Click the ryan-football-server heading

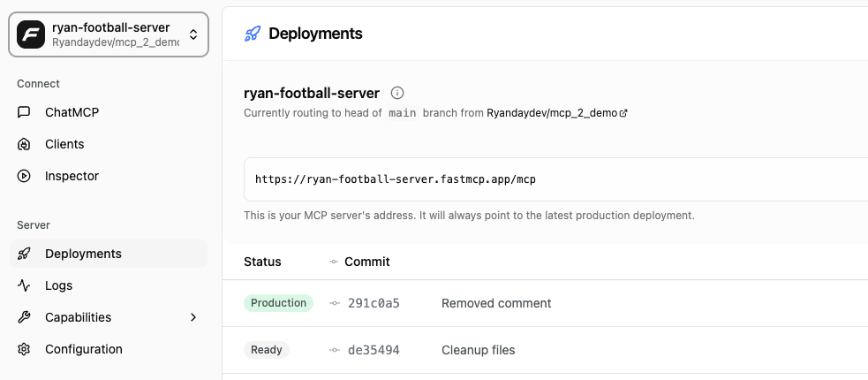coord(312,93)
